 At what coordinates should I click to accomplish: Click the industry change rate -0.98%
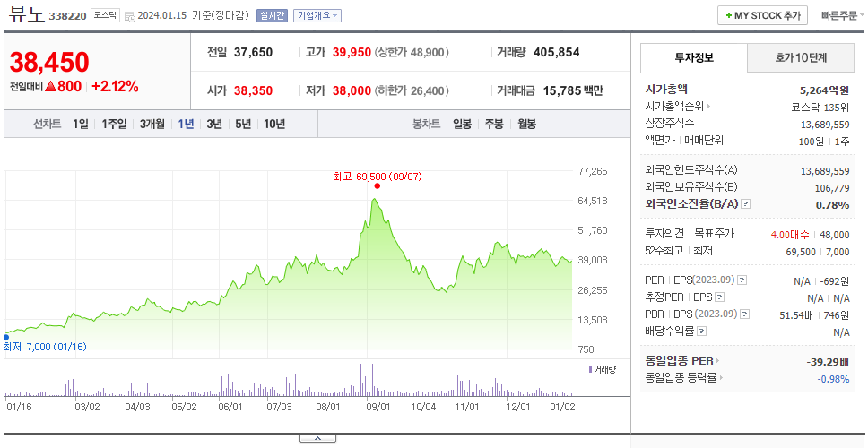(833, 379)
